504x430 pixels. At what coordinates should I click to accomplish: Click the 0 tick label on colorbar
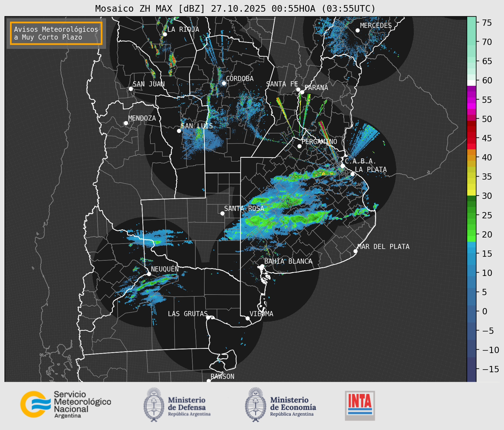click(485, 311)
